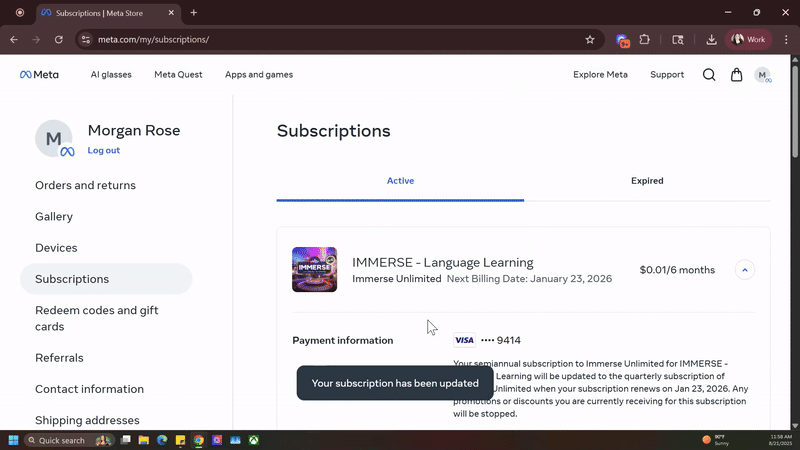Open the shopping bag cart icon
This screenshot has height=450, width=800.
pos(736,75)
